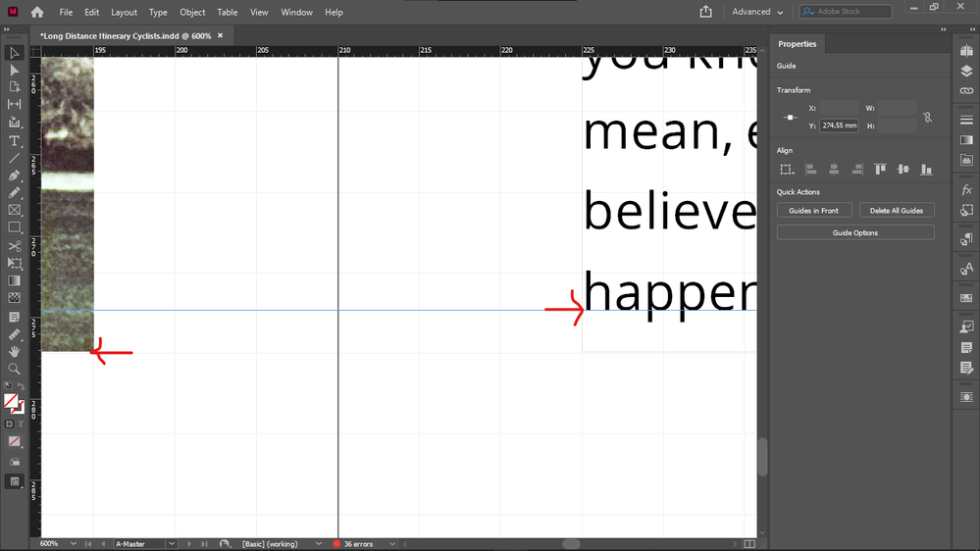Open the Stroke panel icon
The width and height of the screenshot is (980, 551).
pyautogui.click(x=966, y=120)
